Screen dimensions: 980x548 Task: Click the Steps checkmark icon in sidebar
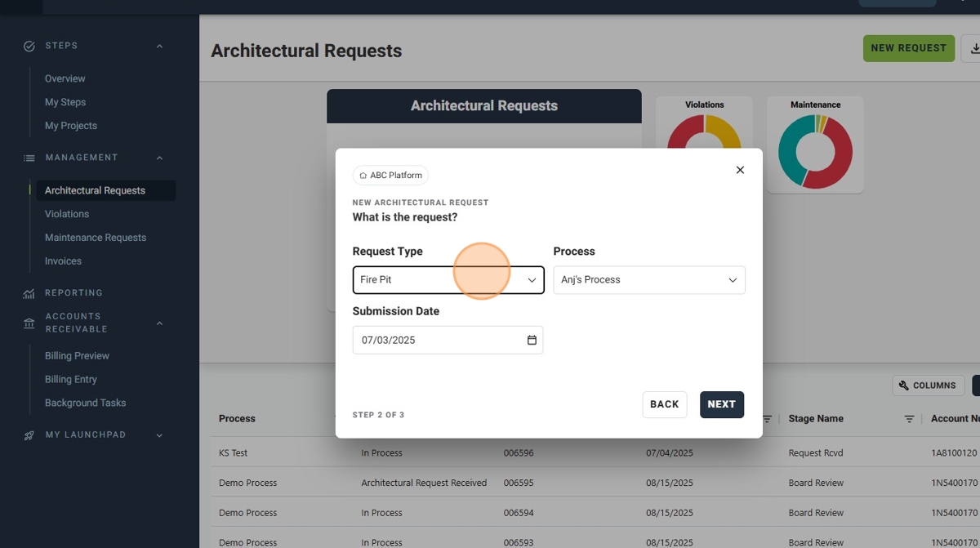pos(29,46)
